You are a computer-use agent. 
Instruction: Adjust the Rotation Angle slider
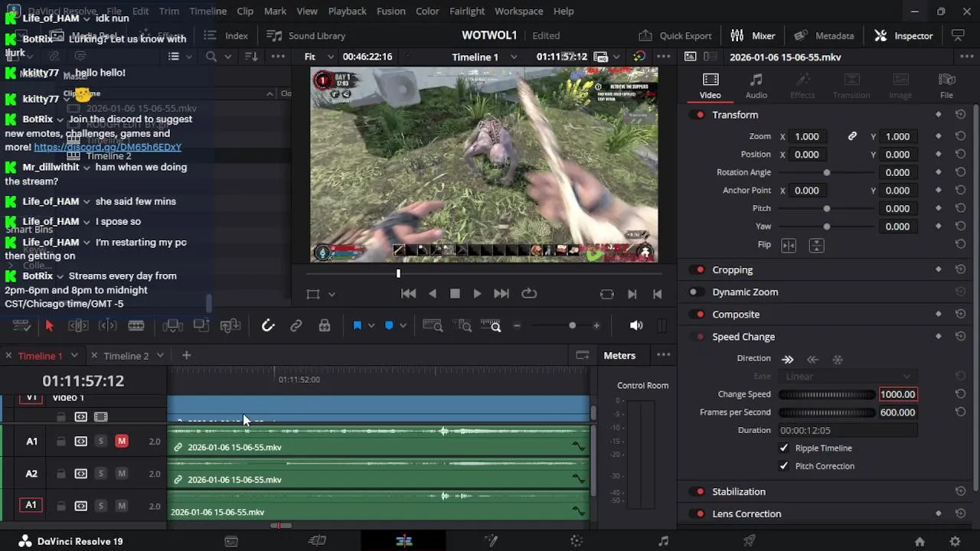click(x=826, y=173)
